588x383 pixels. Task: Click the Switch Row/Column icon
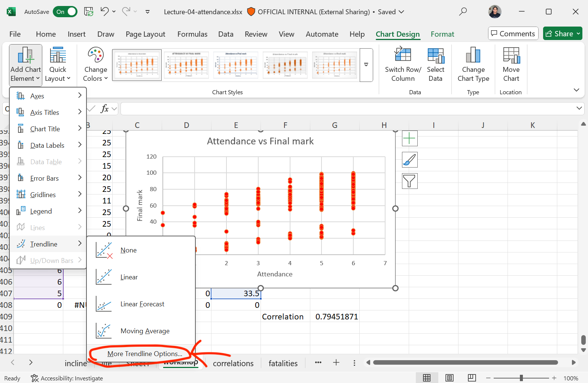[403, 55]
